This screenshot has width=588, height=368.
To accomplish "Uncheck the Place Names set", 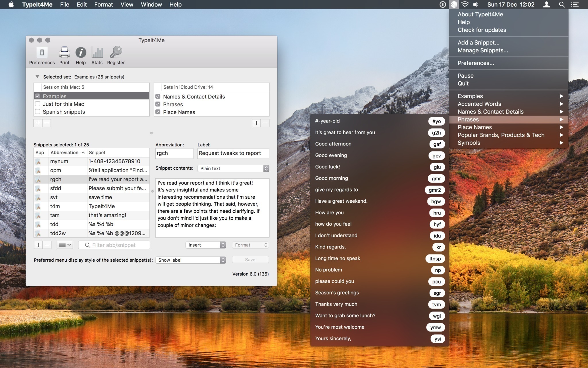I will (x=158, y=112).
